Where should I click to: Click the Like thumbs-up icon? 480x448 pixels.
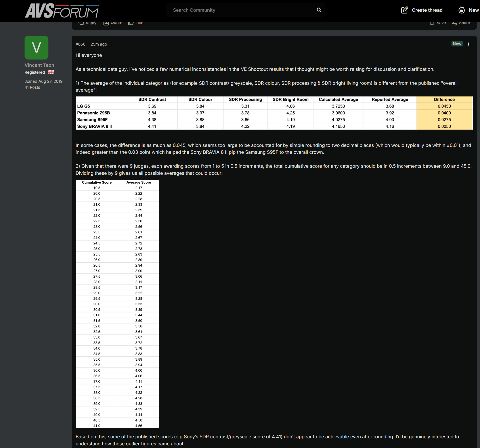click(x=131, y=23)
